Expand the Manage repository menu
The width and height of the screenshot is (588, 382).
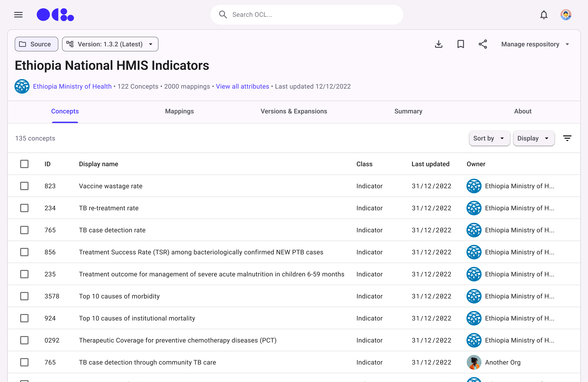point(535,44)
